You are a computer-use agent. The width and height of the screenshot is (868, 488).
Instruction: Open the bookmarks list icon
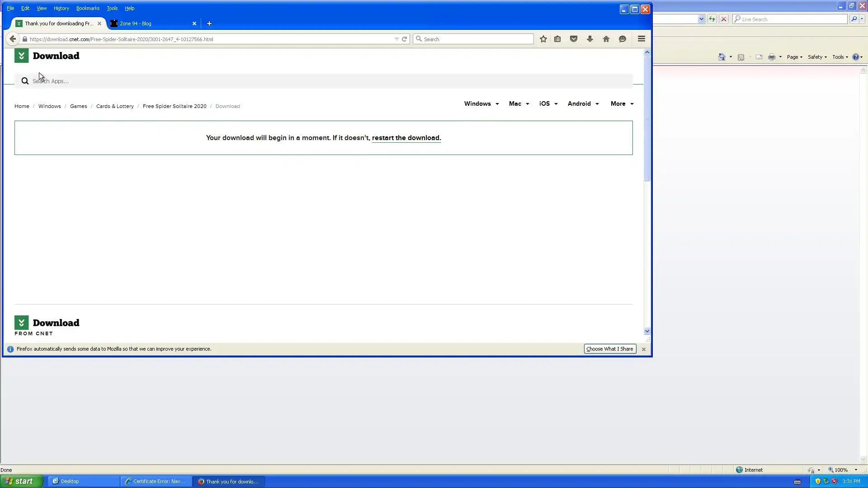pyautogui.click(x=557, y=39)
